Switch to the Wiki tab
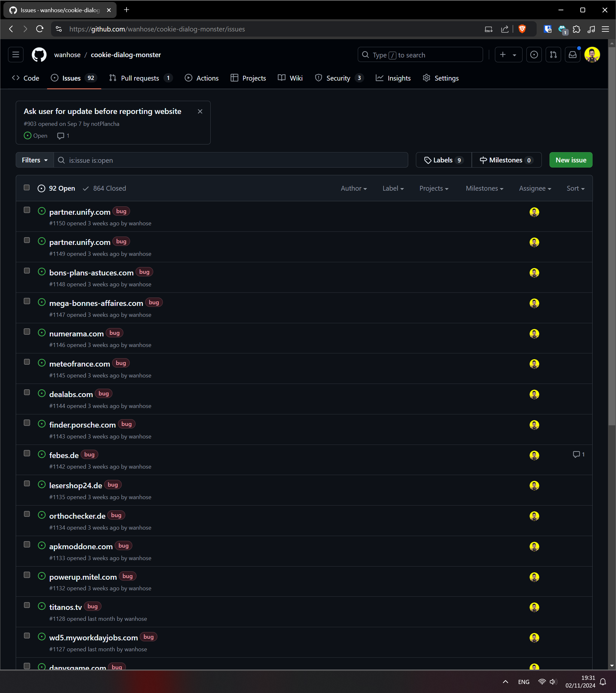Viewport: 616px width, 693px height. point(290,78)
